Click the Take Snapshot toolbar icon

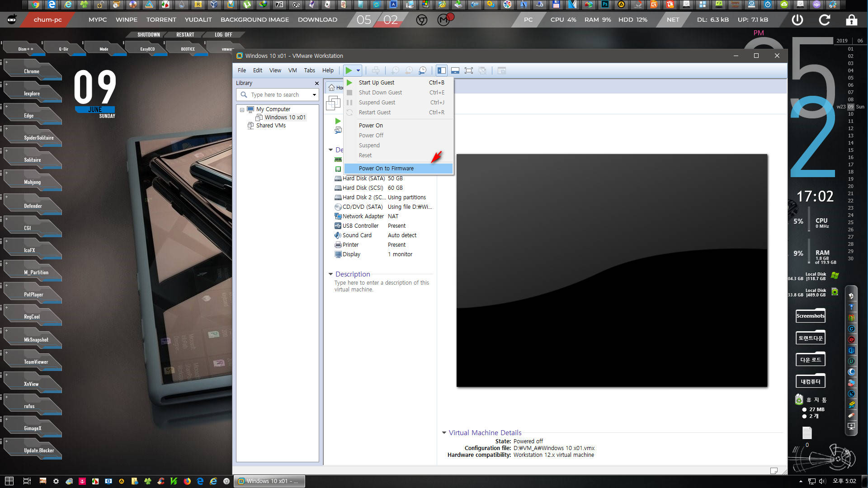[x=395, y=70]
